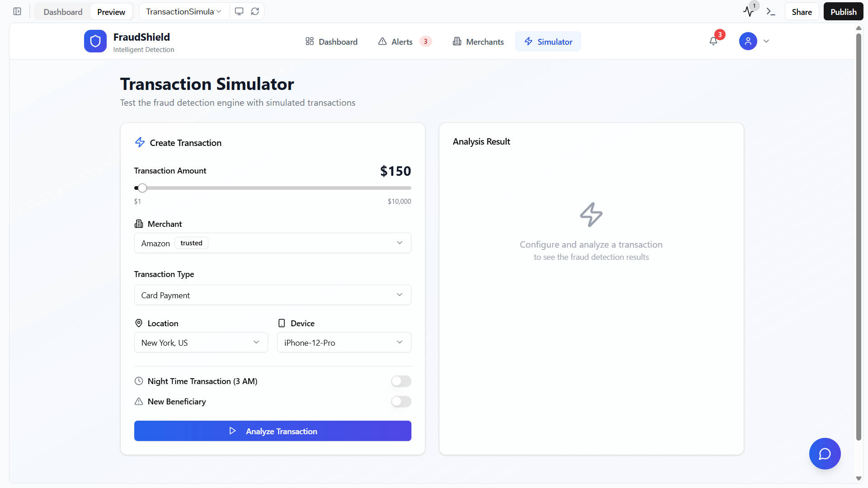Open the notification bell

(x=713, y=41)
